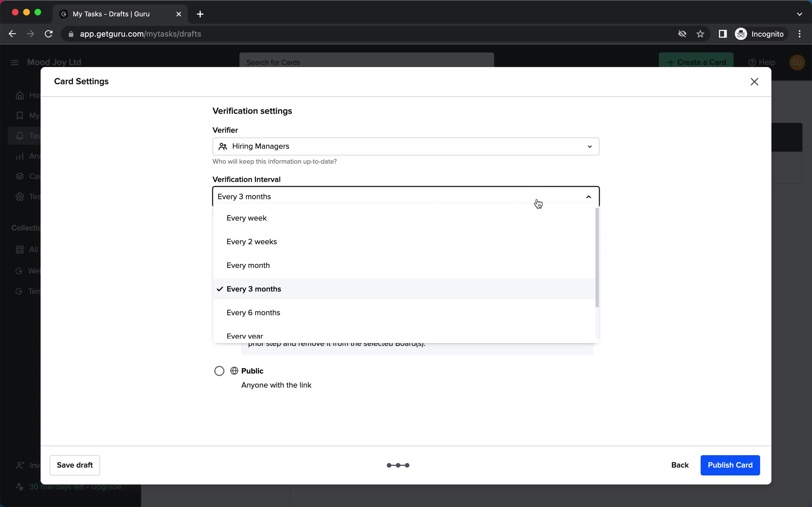The height and width of the screenshot is (507, 812).
Task: Select Every month verification interval option
Action: (x=248, y=265)
